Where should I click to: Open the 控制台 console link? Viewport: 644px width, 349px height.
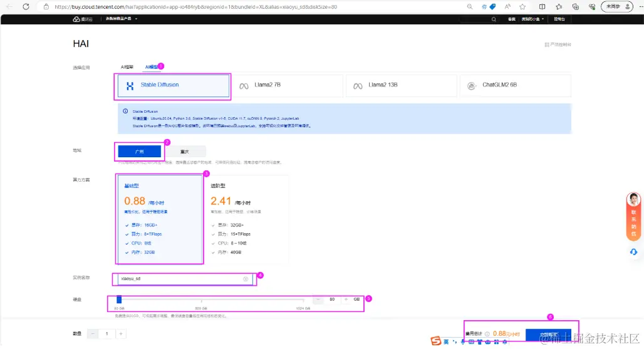click(x=559, y=19)
